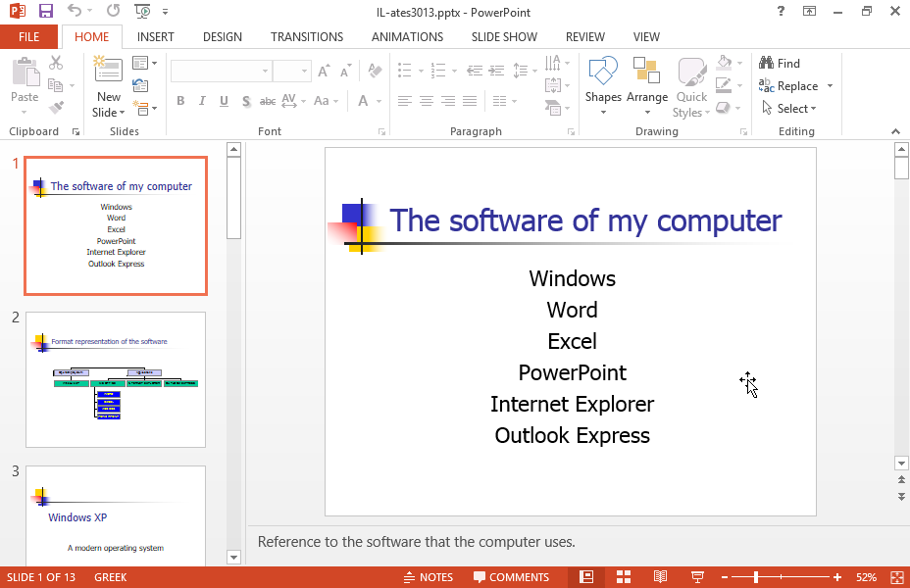This screenshot has height=588, width=910.
Task: Pick the Font Color button
Action: click(363, 101)
